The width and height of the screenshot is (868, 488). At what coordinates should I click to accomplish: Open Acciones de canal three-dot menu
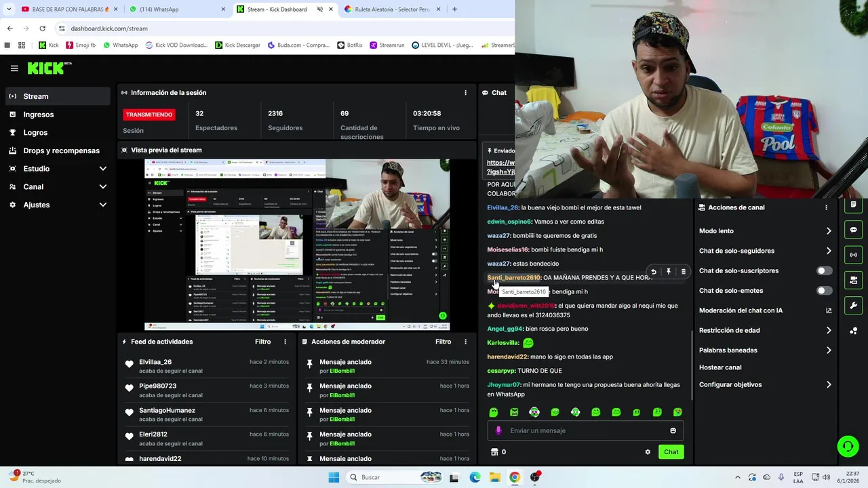coord(826,207)
